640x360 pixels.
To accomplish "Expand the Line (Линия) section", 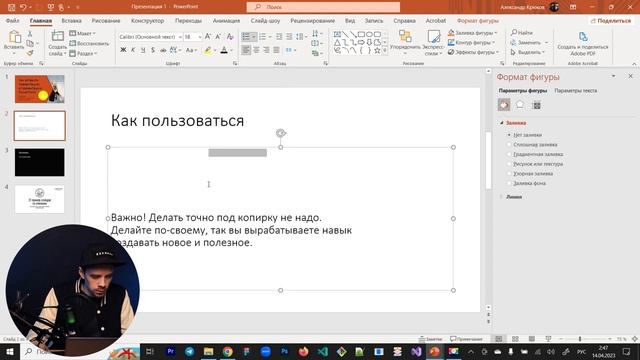I will [502, 197].
